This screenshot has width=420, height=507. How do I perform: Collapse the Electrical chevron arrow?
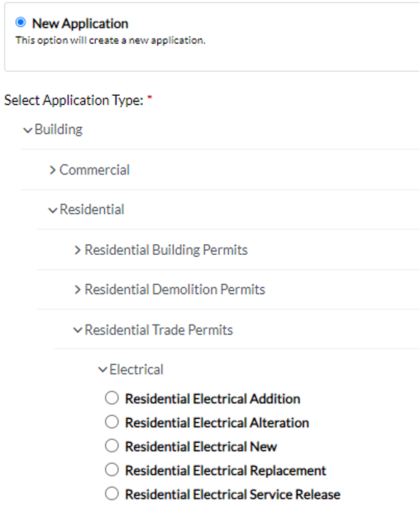pyautogui.click(x=103, y=370)
